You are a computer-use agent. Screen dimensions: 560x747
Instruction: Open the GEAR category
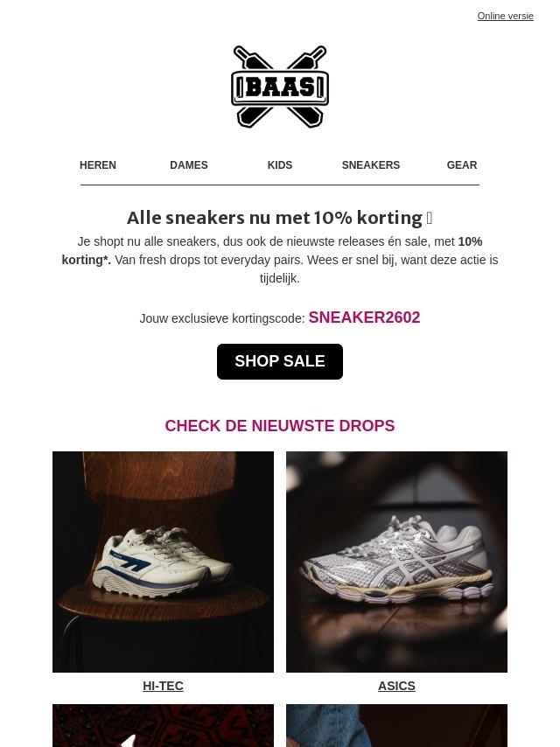coord(462,164)
